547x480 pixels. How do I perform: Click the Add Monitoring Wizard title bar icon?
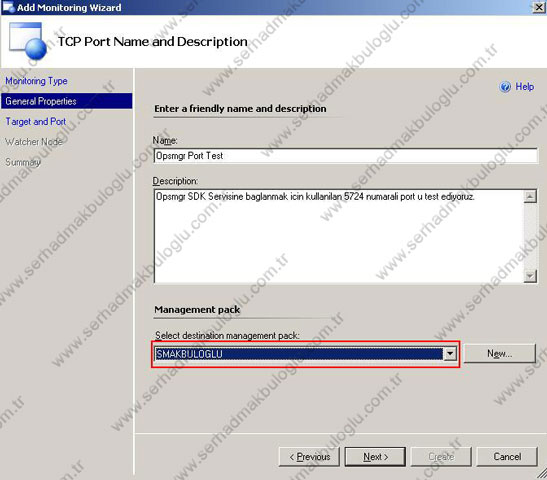coord(8,7)
